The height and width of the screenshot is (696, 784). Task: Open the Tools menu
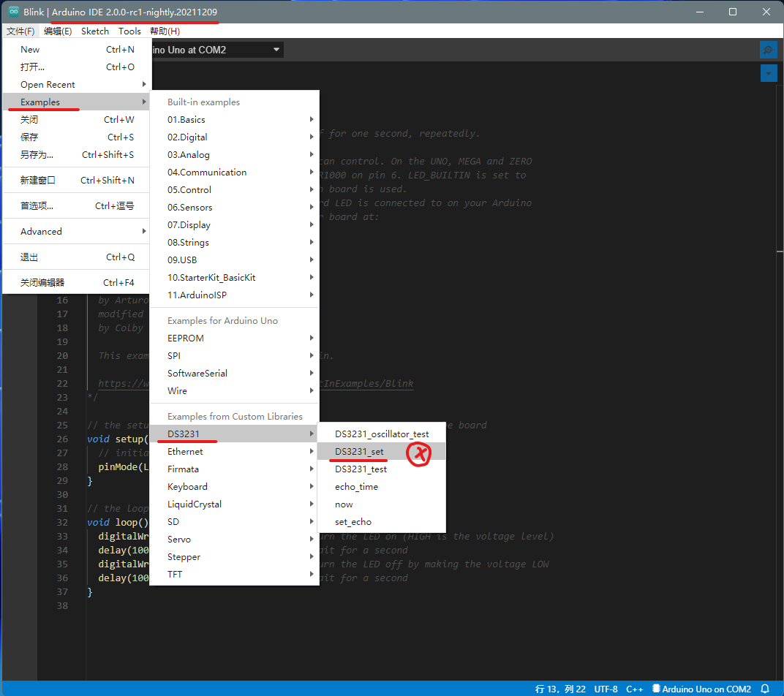pyautogui.click(x=129, y=31)
